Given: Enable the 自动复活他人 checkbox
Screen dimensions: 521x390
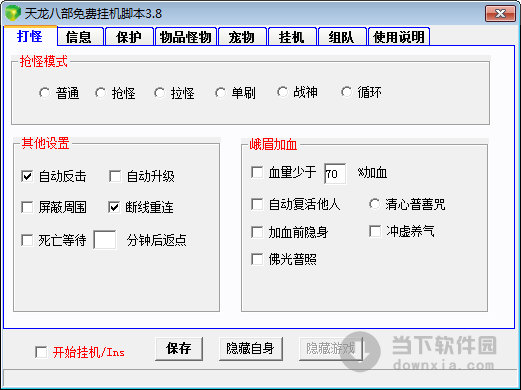Looking at the screenshot, I should pyautogui.click(x=257, y=204).
